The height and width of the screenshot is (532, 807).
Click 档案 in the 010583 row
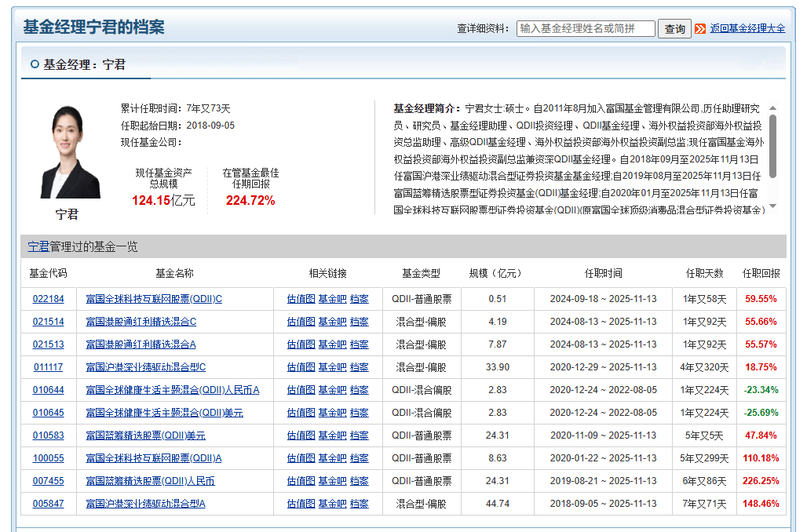[x=360, y=435]
